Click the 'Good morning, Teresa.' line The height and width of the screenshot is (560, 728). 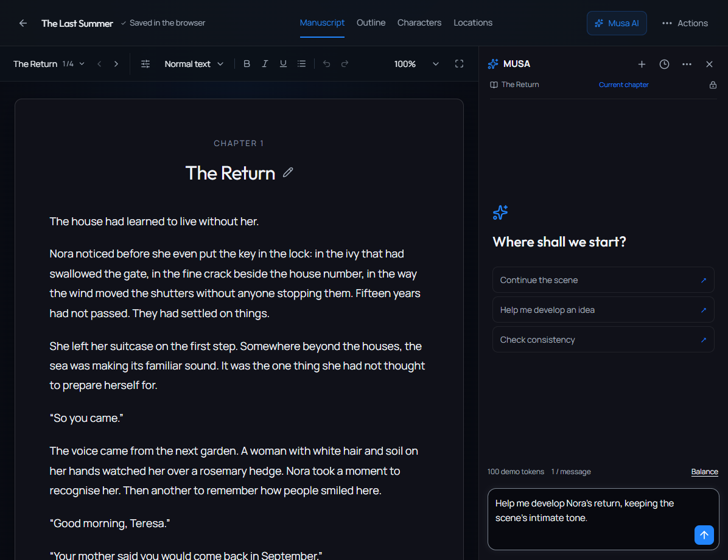[110, 523]
